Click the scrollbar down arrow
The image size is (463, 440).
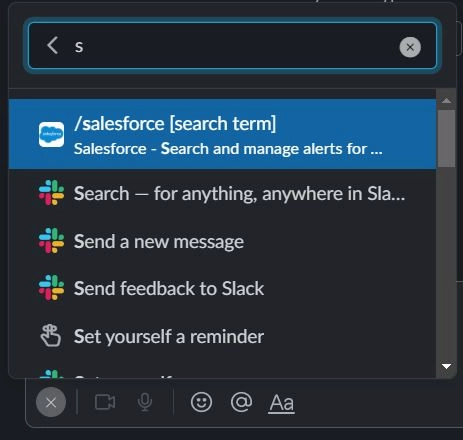tap(446, 366)
